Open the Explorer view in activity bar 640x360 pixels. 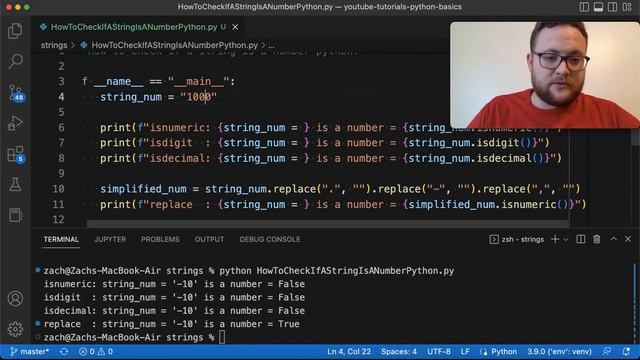[x=15, y=31]
